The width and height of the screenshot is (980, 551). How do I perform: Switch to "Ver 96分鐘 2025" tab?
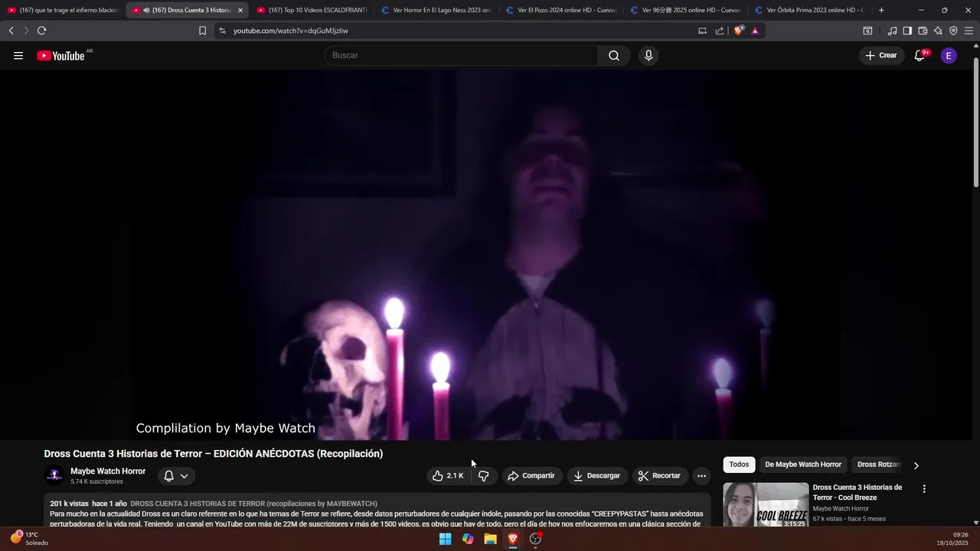coord(685,10)
